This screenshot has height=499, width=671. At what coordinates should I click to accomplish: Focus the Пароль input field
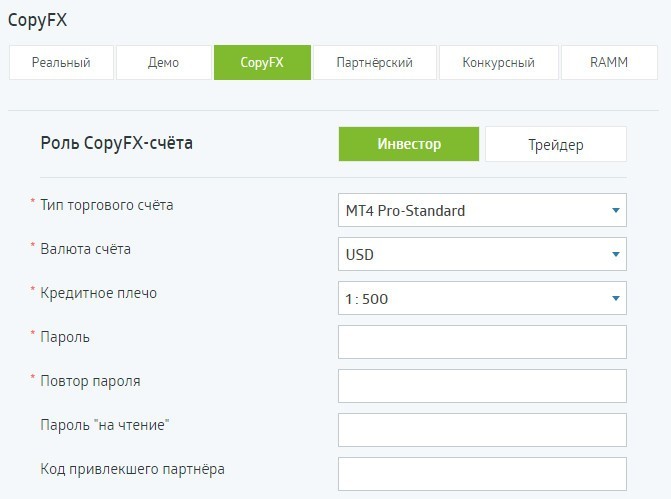pos(482,342)
